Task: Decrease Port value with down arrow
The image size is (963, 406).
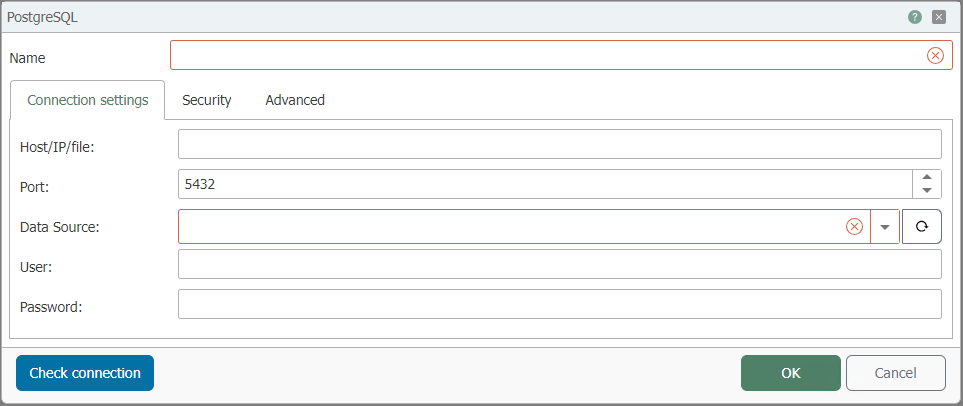Action: (x=927, y=191)
